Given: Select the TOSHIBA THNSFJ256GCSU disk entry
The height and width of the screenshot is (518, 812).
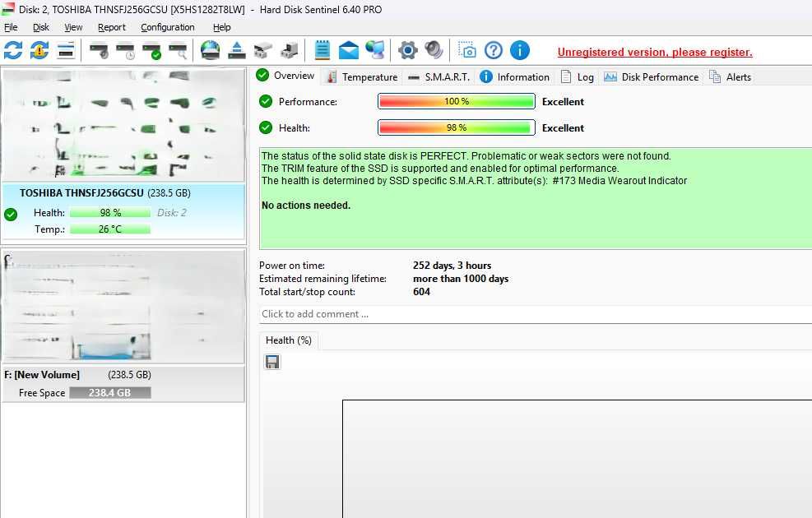Looking at the screenshot, I should click(123, 212).
